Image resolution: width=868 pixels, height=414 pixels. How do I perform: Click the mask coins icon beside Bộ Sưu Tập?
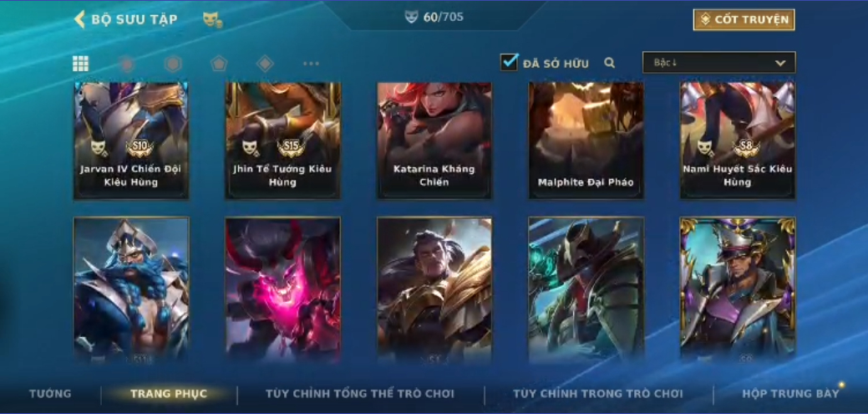(x=212, y=20)
